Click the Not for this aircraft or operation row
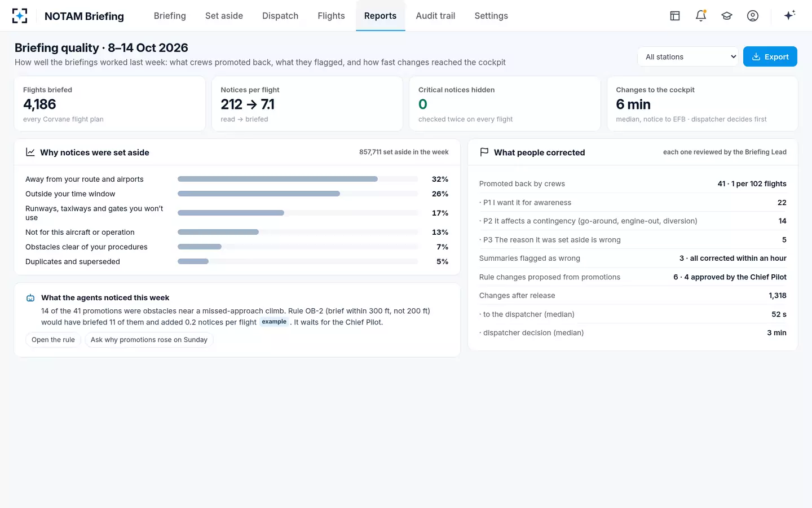 pyautogui.click(x=237, y=232)
